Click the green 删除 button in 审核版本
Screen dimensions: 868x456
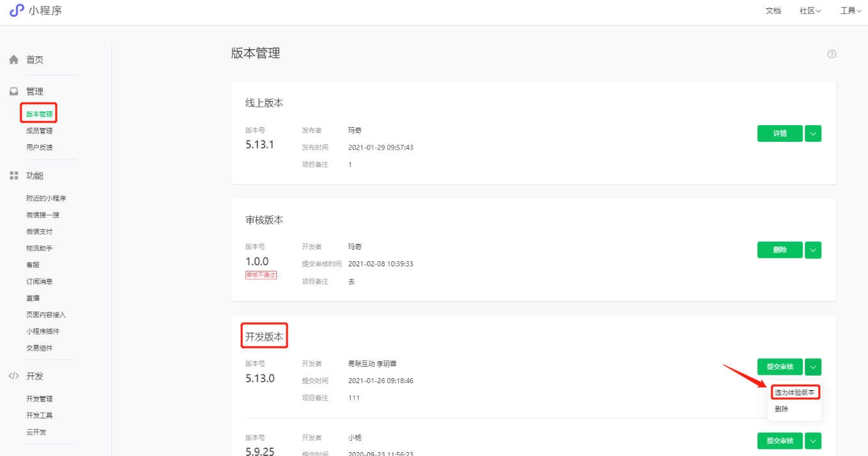coord(780,250)
